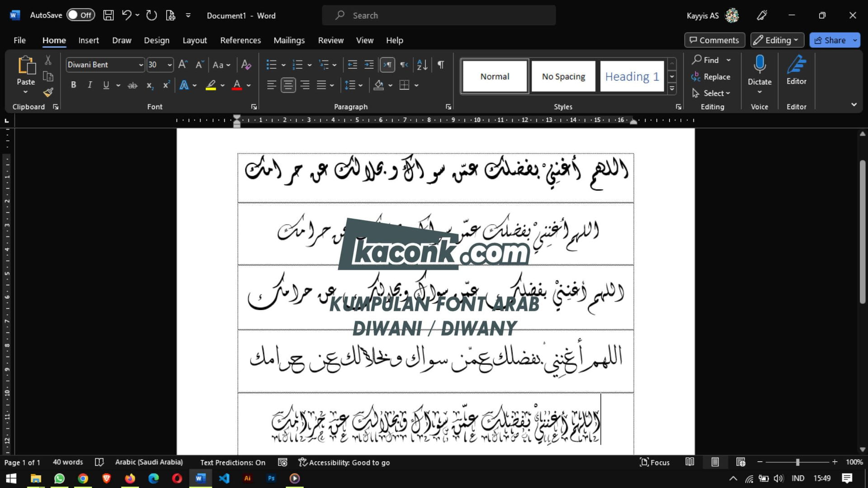The height and width of the screenshot is (488, 868).
Task: Click the Copy icon in Clipboard
Action: tap(48, 76)
